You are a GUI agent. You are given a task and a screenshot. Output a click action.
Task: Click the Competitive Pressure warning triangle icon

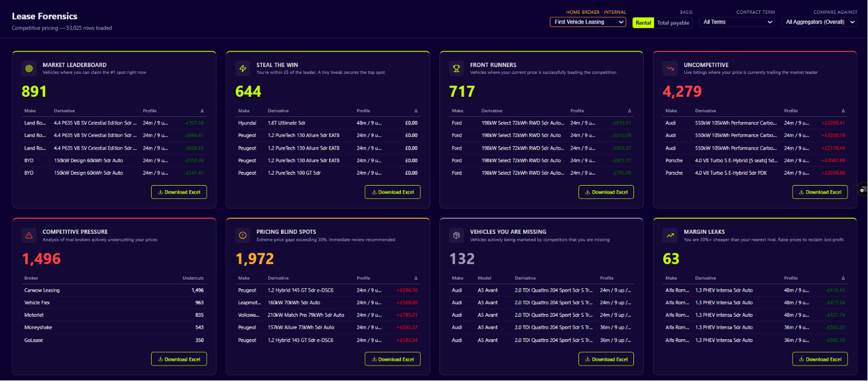coord(29,235)
